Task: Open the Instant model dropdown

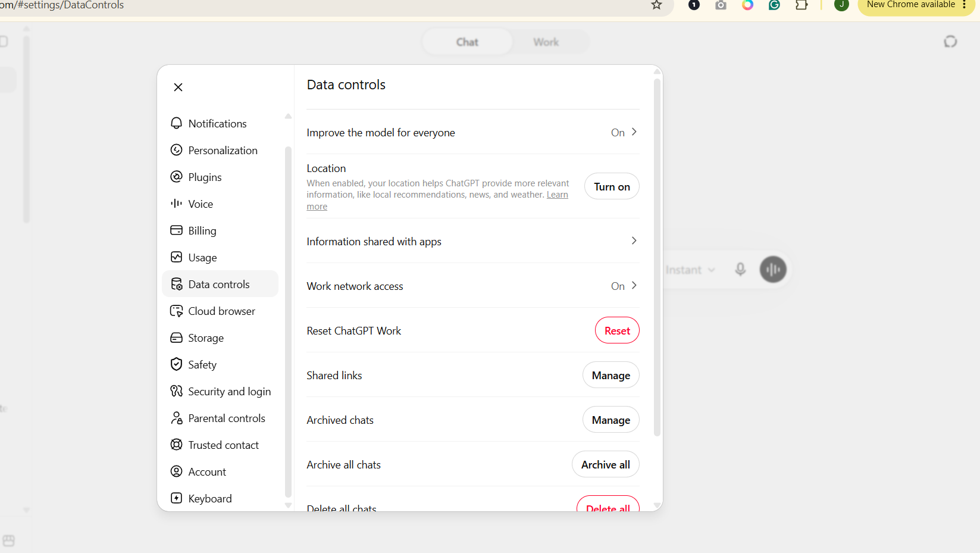Action: click(690, 270)
